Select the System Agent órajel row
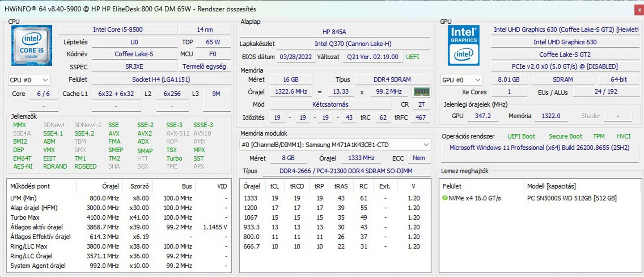Viewport: 644px width, 277px height. (x=119, y=266)
